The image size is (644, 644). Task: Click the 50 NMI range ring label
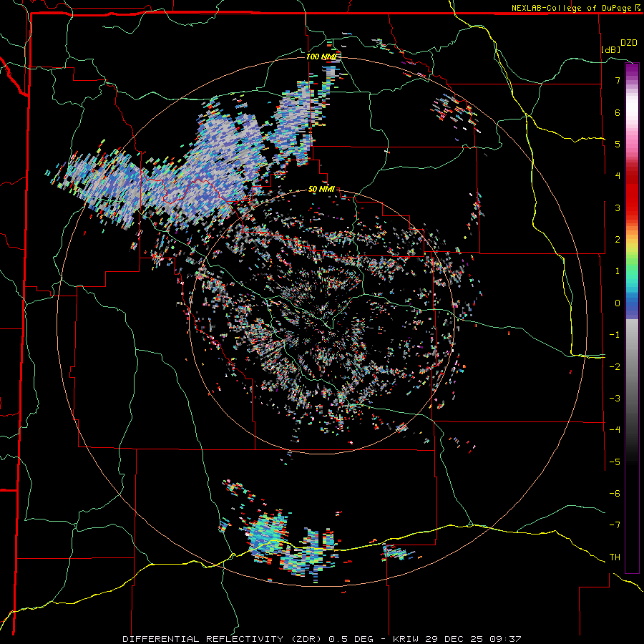point(321,190)
